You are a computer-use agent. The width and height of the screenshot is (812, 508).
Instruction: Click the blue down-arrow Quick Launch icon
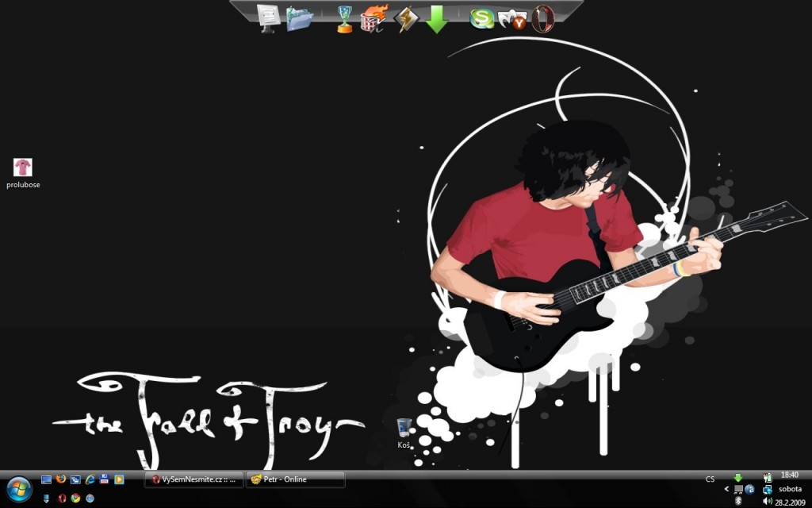point(46,498)
